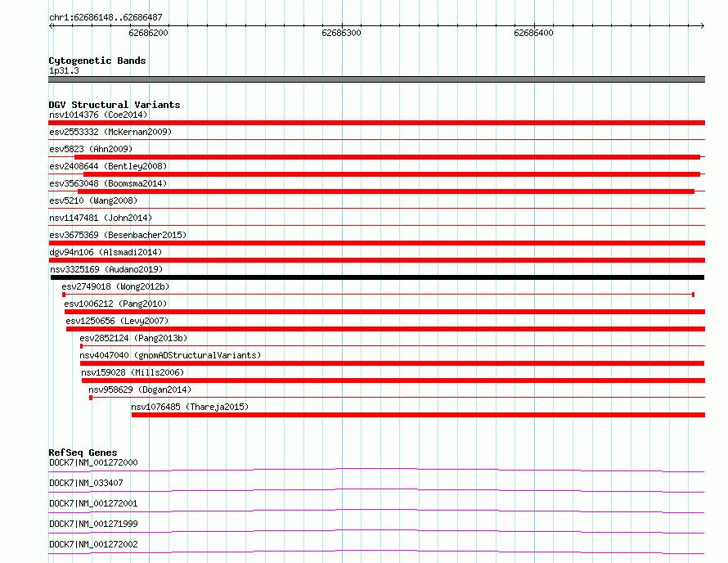Select variant label nsv958629 (Dogan2014)
728x563 pixels.
tap(140, 390)
